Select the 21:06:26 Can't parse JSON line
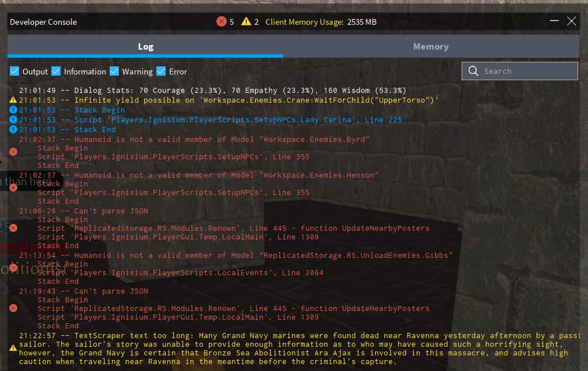The width and height of the screenshot is (588, 371). click(x=84, y=211)
